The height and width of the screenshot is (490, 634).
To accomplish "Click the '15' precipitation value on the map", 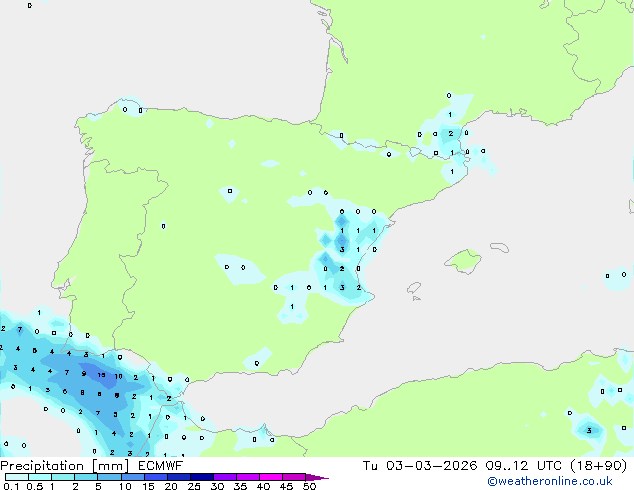I will coord(101,375).
